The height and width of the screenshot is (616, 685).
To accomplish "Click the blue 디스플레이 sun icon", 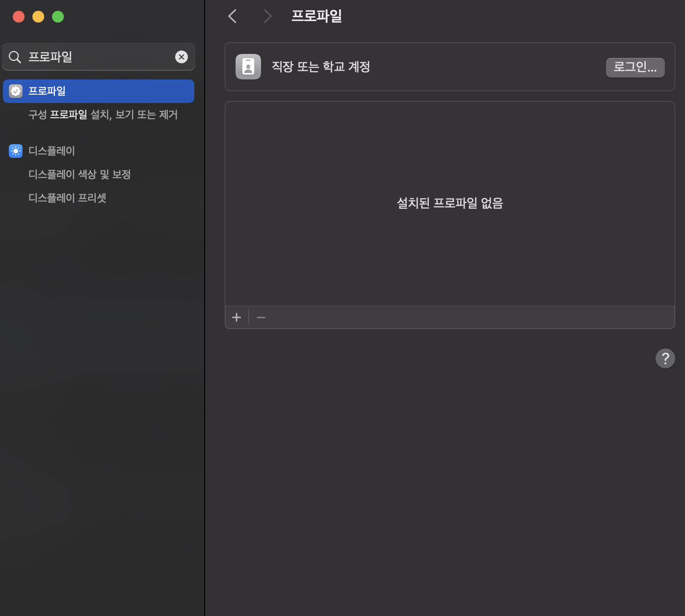I will [16, 151].
